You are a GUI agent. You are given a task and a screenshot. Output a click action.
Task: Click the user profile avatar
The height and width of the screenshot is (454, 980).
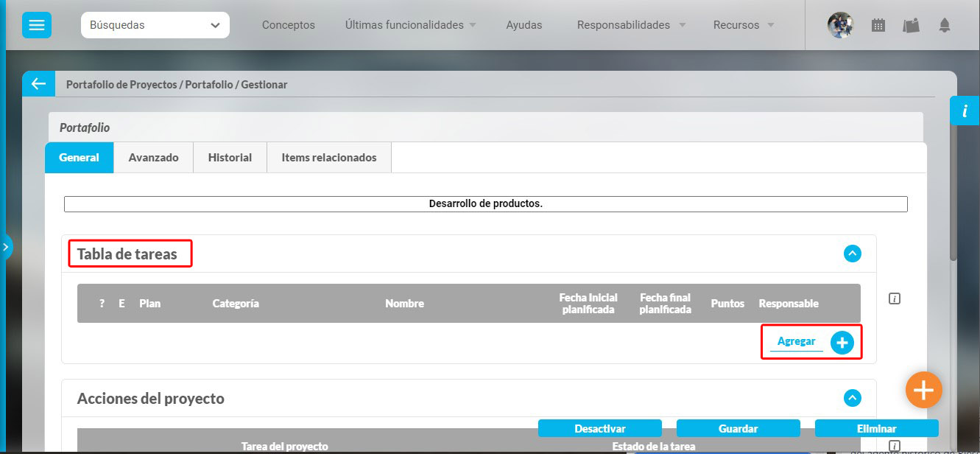(840, 25)
